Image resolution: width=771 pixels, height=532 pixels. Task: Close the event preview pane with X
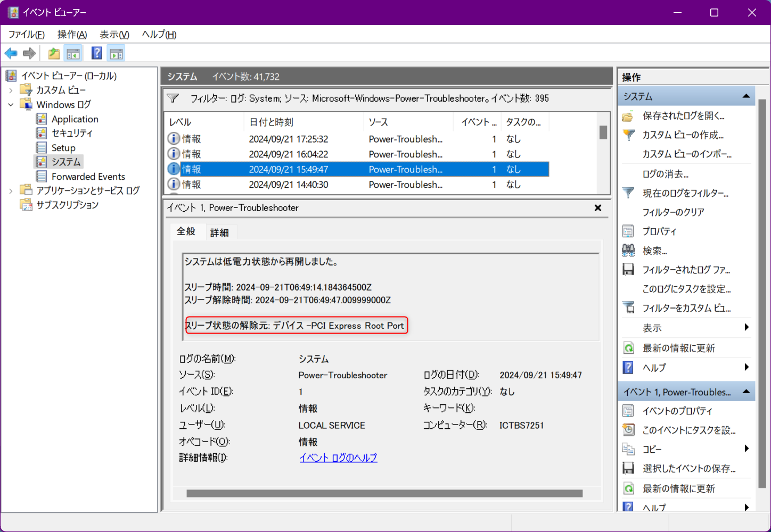coord(598,208)
